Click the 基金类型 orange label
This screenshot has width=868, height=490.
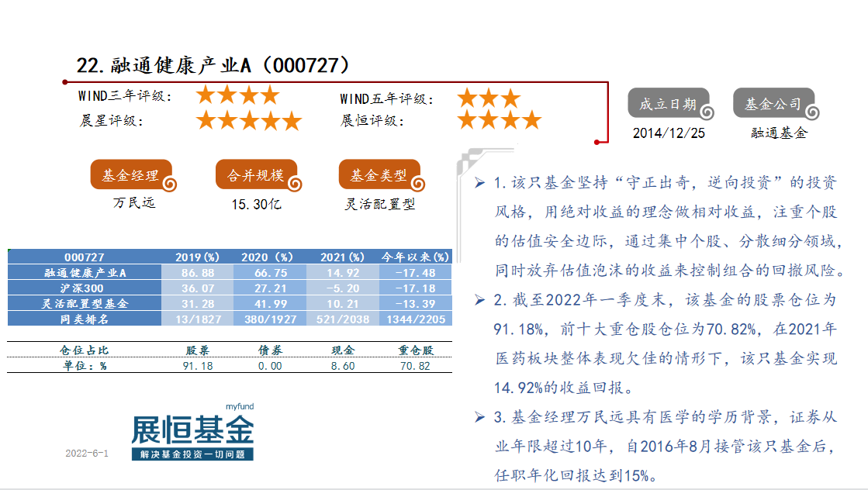380,175
